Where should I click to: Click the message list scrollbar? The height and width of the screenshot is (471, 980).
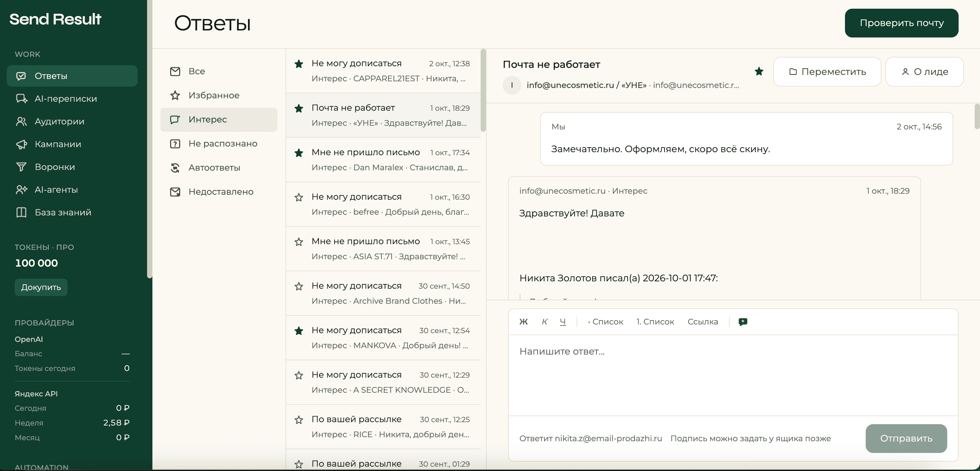tap(483, 90)
